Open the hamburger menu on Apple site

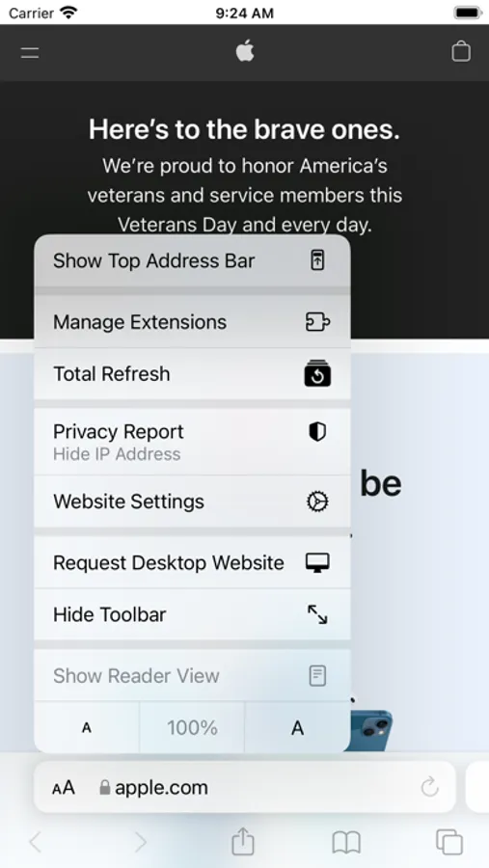click(30, 53)
